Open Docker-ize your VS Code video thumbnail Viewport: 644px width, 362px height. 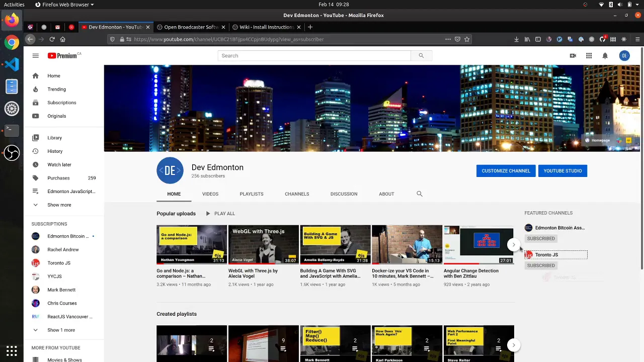407,245
